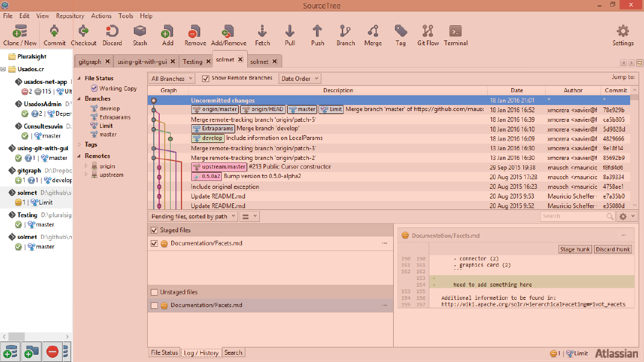Open the Repository menu
Image resolution: width=644 pixels, height=362 pixels.
[70, 16]
